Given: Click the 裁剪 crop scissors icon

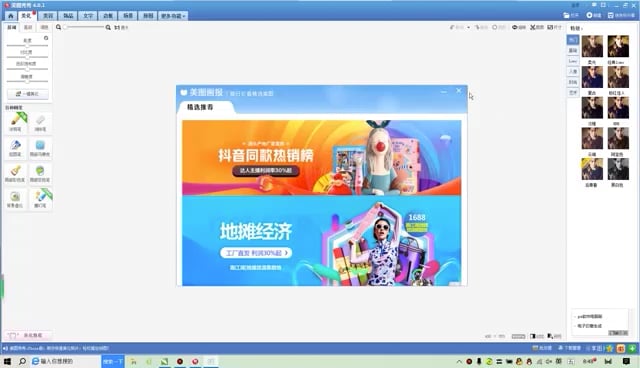Looking at the screenshot, I should click(x=537, y=27).
